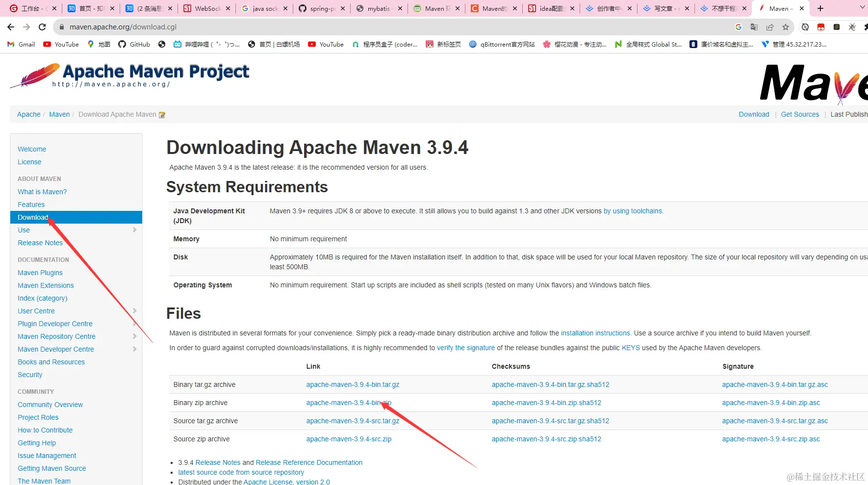Open the 程序员盒子 bookmark

pyautogui.click(x=384, y=44)
